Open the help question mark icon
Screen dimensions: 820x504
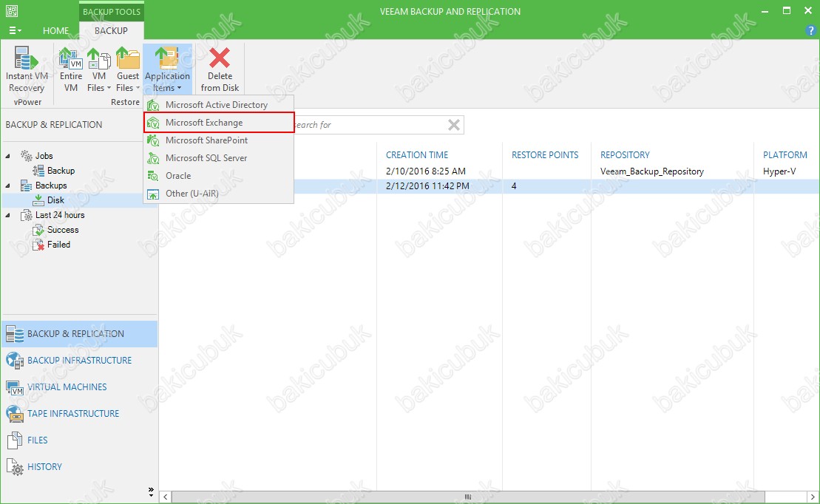(x=811, y=31)
